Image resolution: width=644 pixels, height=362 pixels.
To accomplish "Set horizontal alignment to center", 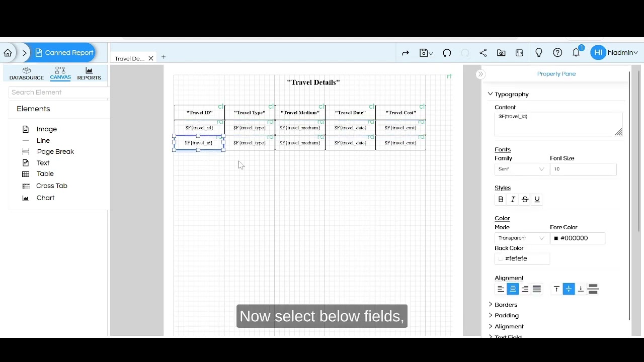I will pos(513,289).
